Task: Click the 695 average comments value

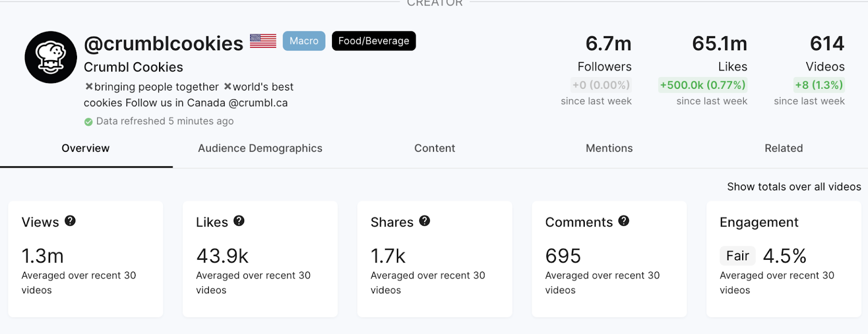Action: pyautogui.click(x=563, y=255)
